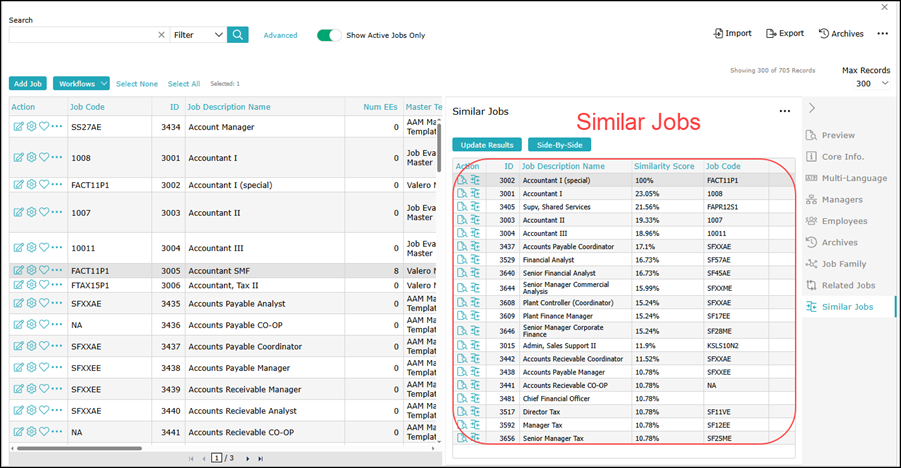Open the Filter dropdown
The width and height of the screenshot is (901, 468).
point(197,35)
